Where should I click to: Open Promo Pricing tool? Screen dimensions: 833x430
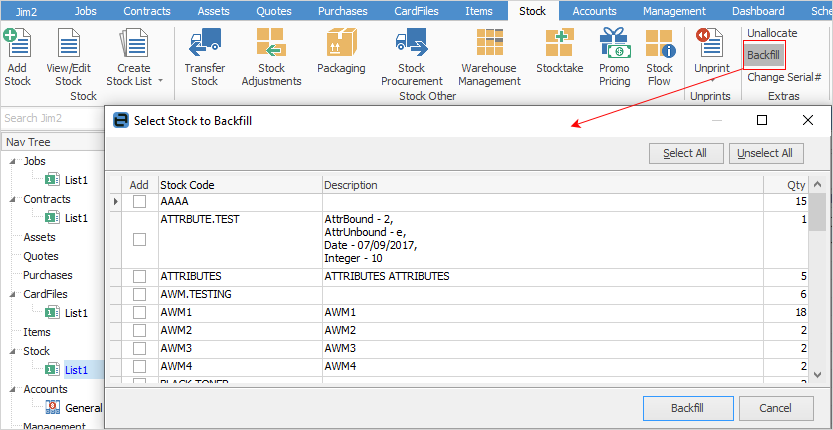(614, 45)
